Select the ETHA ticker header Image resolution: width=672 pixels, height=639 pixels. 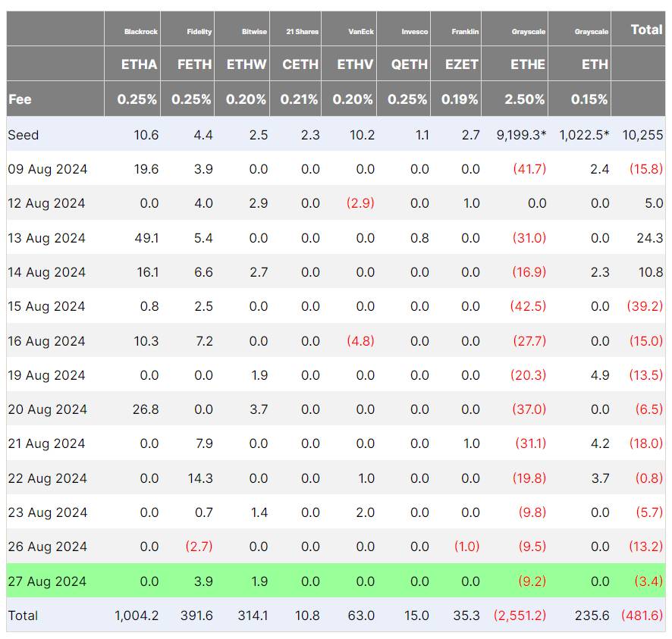(139, 64)
